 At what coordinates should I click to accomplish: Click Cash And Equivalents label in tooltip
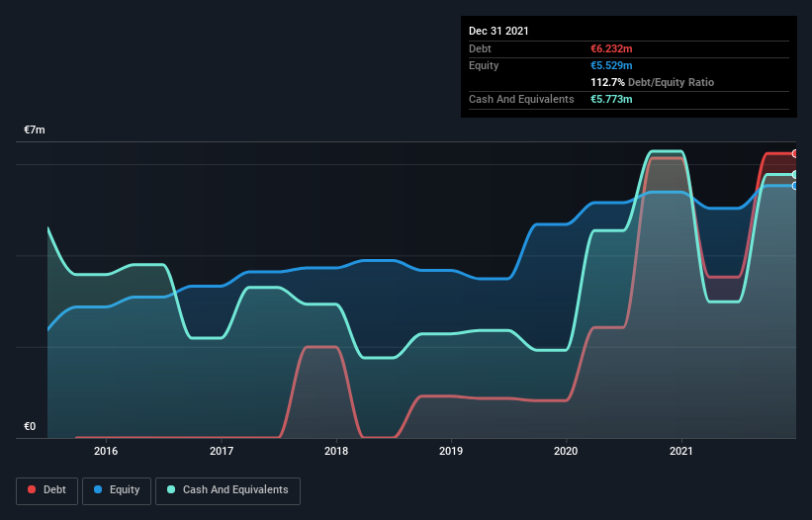tap(521, 99)
